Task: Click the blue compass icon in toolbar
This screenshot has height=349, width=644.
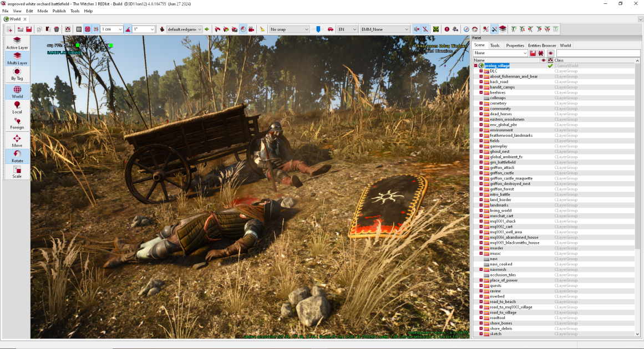Action: point(466,29)
